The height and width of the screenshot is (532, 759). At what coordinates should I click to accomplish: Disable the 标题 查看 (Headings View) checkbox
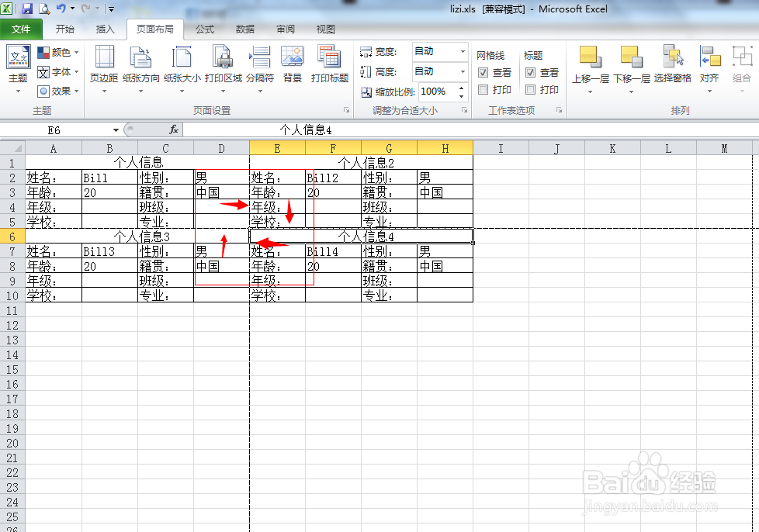point(531,72)
